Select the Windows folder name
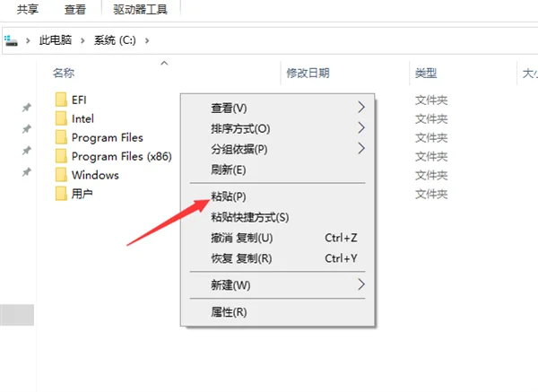538x392 pixels. point(95,175)
